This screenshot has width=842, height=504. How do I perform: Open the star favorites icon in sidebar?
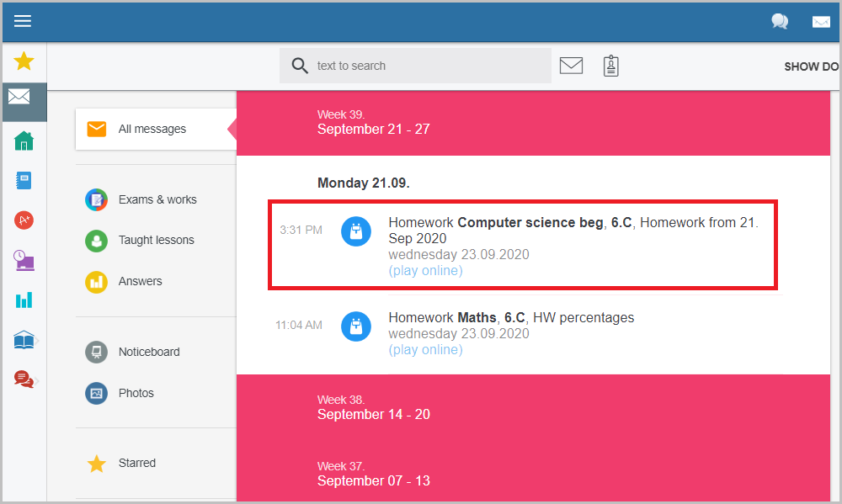tap(24, 61)
